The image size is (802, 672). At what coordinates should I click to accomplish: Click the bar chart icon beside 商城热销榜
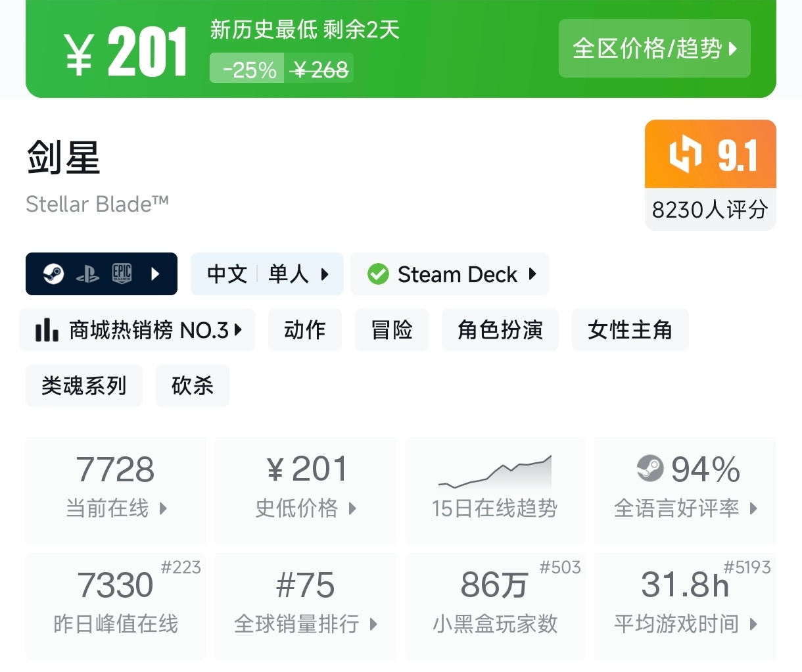[x=47, y=329]
